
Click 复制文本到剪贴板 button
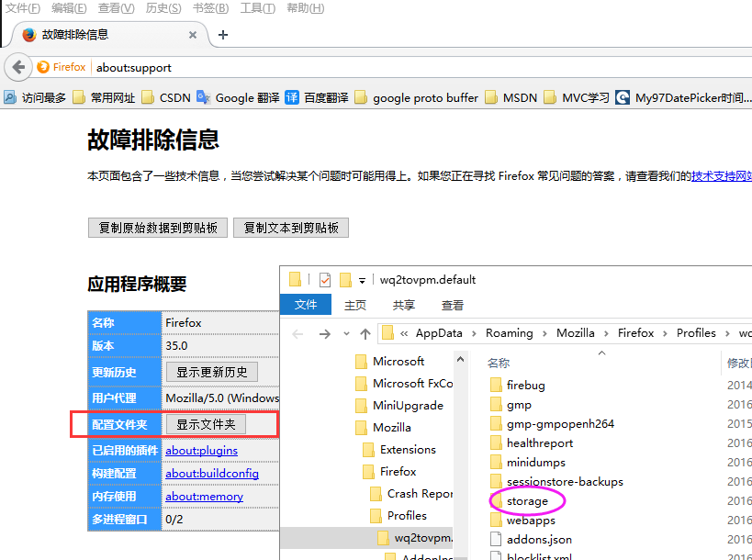[291, 228]
